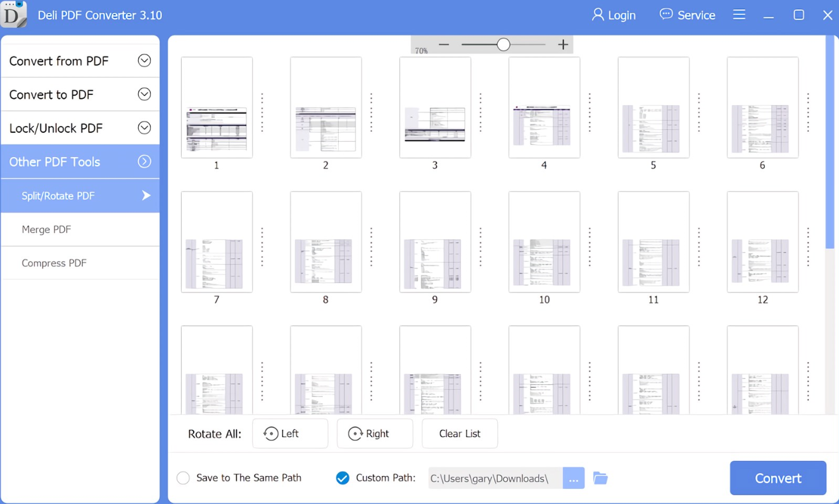This screenshot has height=504, width=839.
Task: Select the page 4 thumbnail
Action: coord(544,108)
